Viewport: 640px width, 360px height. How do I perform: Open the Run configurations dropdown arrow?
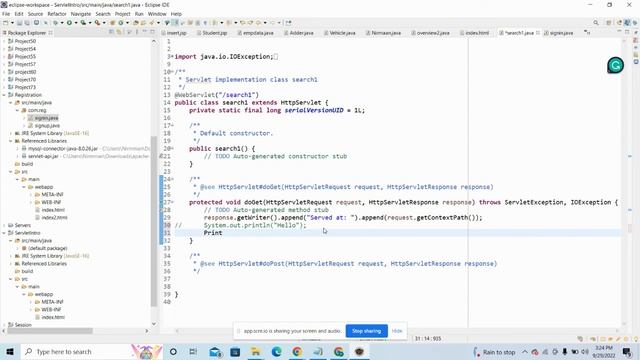[76, 23]
